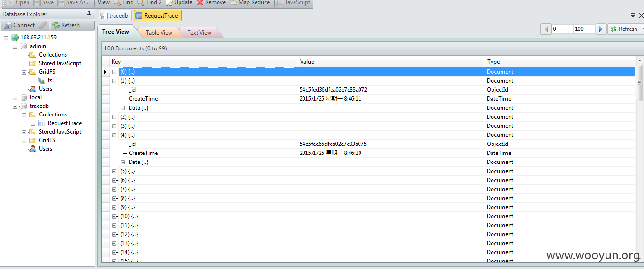
Task: Click the vertical scrollbar thumb
Action: coord(639,82)
